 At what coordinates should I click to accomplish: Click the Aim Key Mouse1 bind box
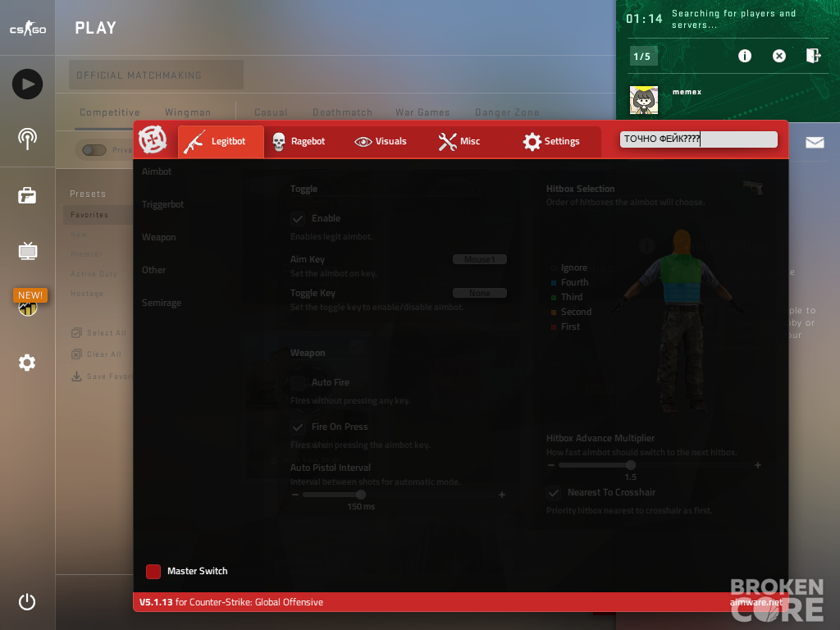tap(479, 259)
